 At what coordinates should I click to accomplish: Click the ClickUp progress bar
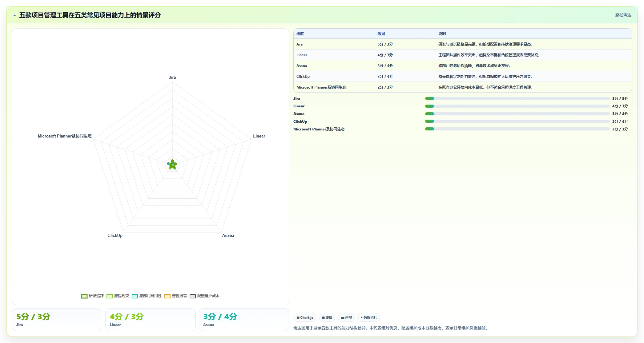[x=517, y=121]
